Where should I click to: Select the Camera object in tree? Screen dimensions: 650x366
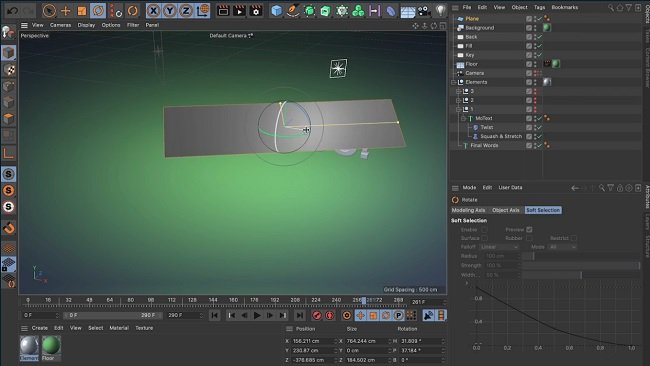[x=474, y=73]
